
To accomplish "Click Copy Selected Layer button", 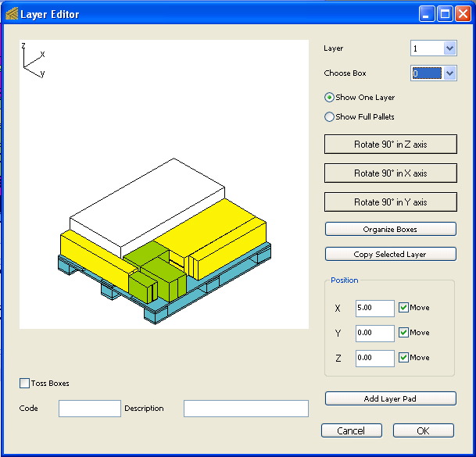I will 390,254.
